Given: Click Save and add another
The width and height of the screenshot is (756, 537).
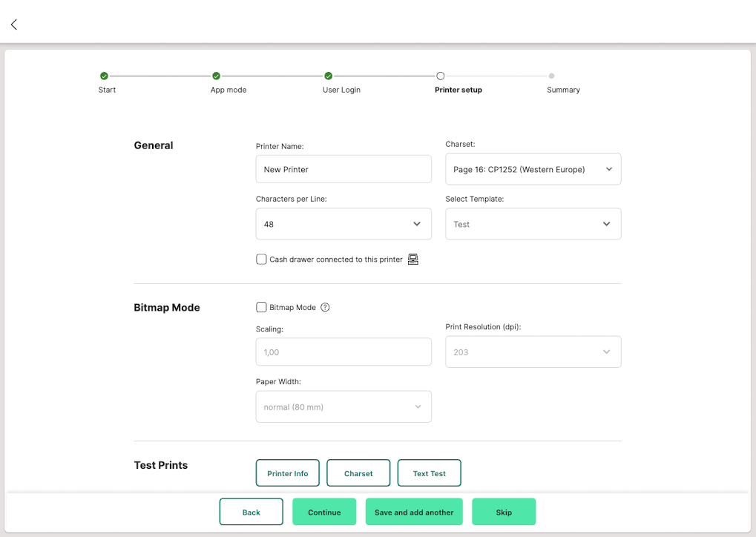Looking at the screenshot, I should point(414,512).
